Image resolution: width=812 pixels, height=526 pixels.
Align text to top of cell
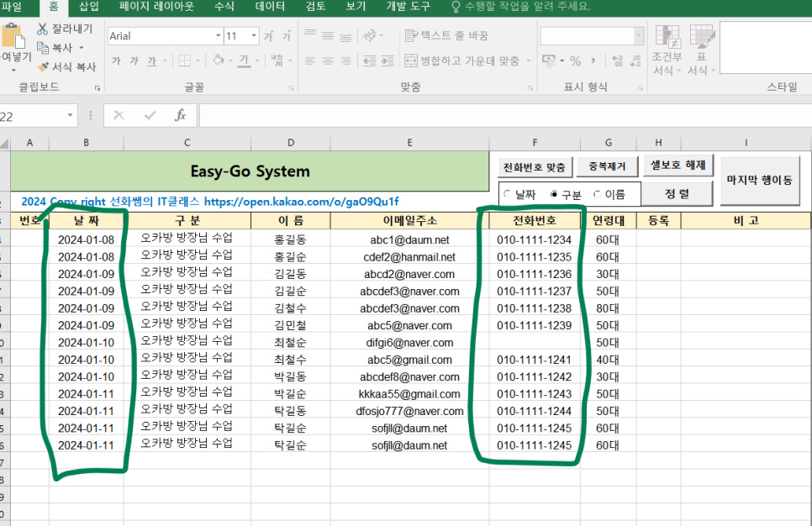point(310,34)
